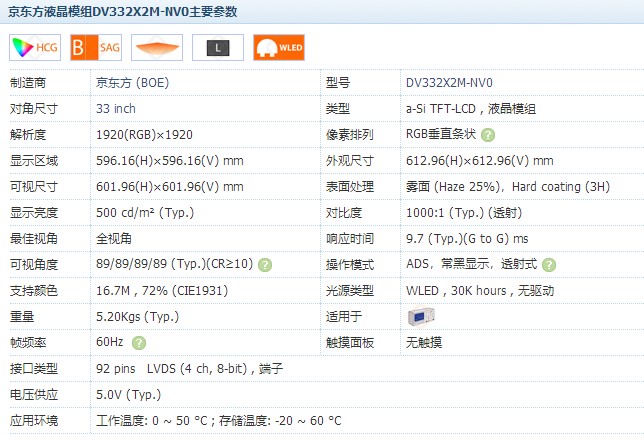Image resolution: width=644 pixels, height=440 pixels.
Task: Click the 适用于 row label
Action: click(344, 317)
